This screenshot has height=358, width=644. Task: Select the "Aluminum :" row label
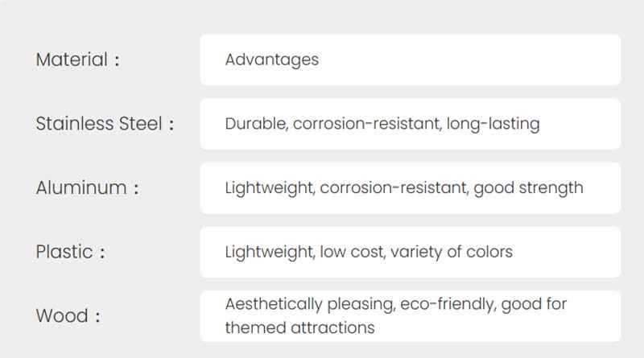pyautogui.click(x=87, y=188)
